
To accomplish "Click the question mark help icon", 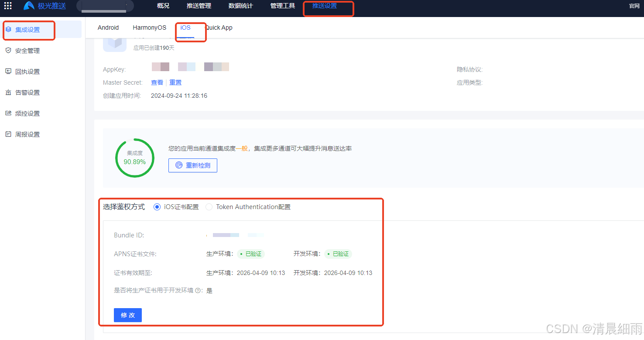I will [x=198, y=290].
